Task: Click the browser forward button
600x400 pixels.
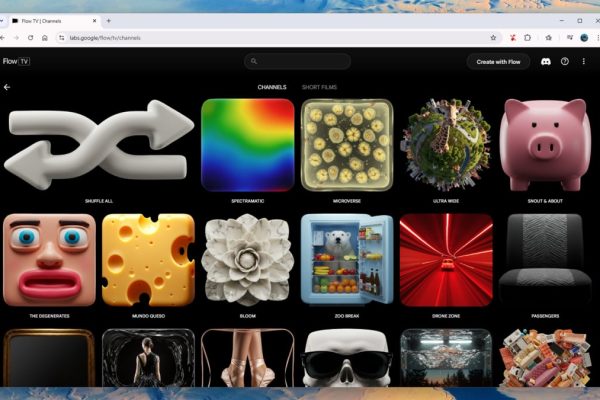Action: point(16,38)
